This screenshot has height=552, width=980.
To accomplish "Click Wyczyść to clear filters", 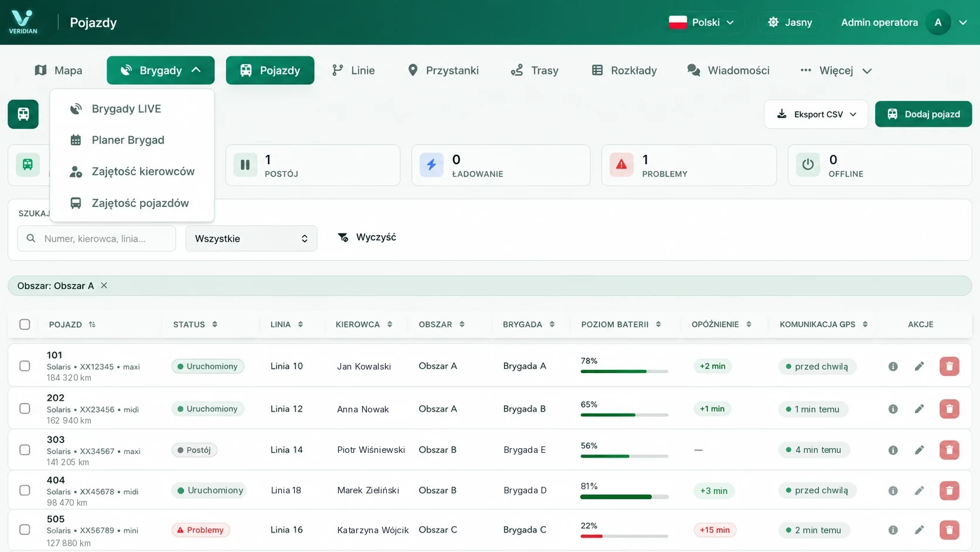I will 367,237.
